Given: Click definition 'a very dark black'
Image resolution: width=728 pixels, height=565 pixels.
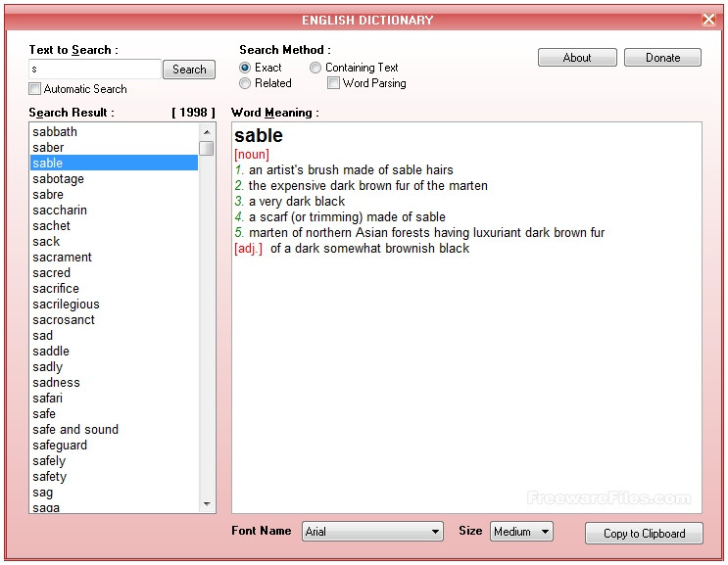Looking at the screenshot, I should click(x=297, y=202).
